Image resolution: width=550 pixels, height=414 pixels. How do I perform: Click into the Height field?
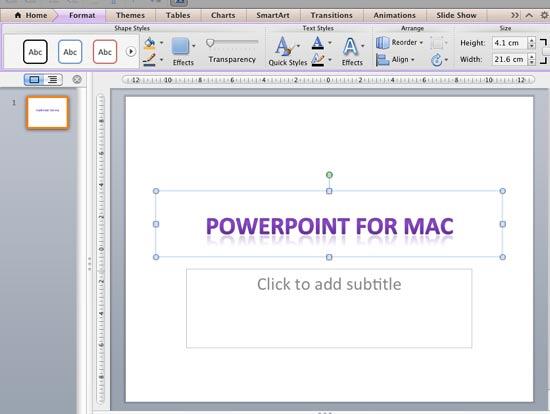tap(510, 43)
